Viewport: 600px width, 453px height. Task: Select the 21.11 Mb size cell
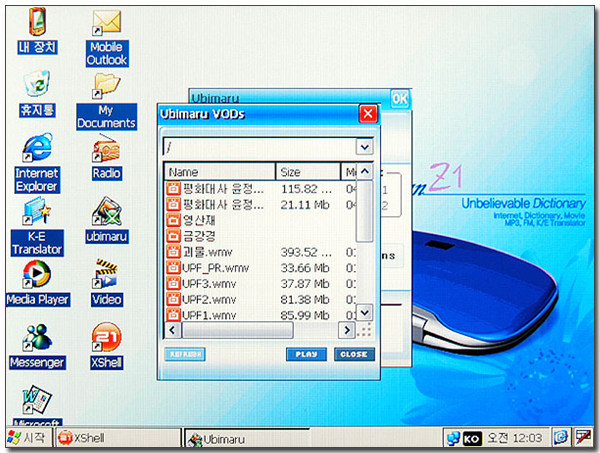click(x=305, y=205)
